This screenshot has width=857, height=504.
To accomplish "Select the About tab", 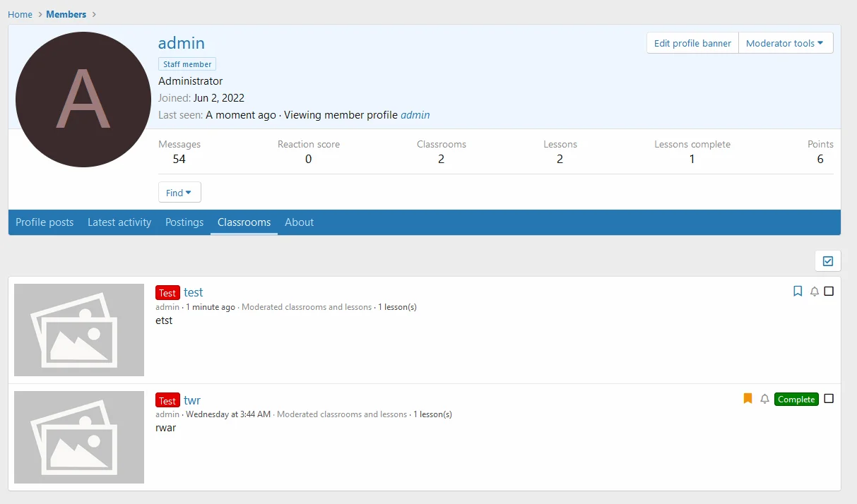I will pyautogui.click(x=299, y=222).
